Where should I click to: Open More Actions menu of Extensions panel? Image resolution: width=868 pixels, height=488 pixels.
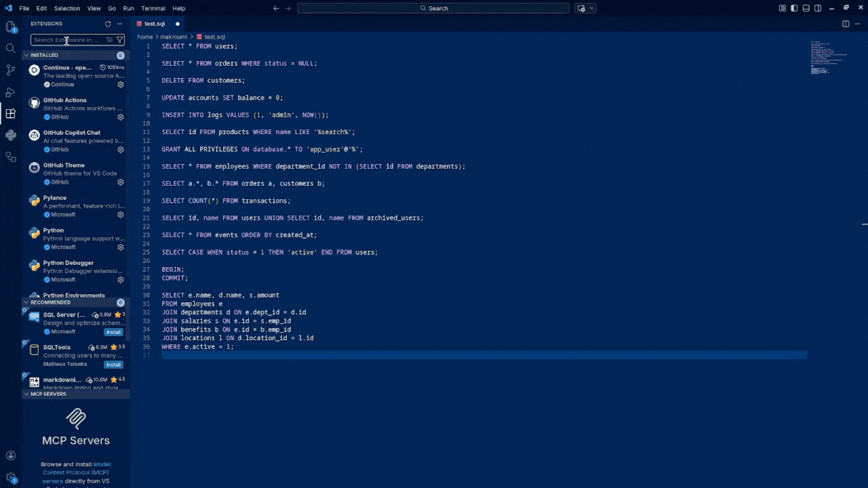119,23
